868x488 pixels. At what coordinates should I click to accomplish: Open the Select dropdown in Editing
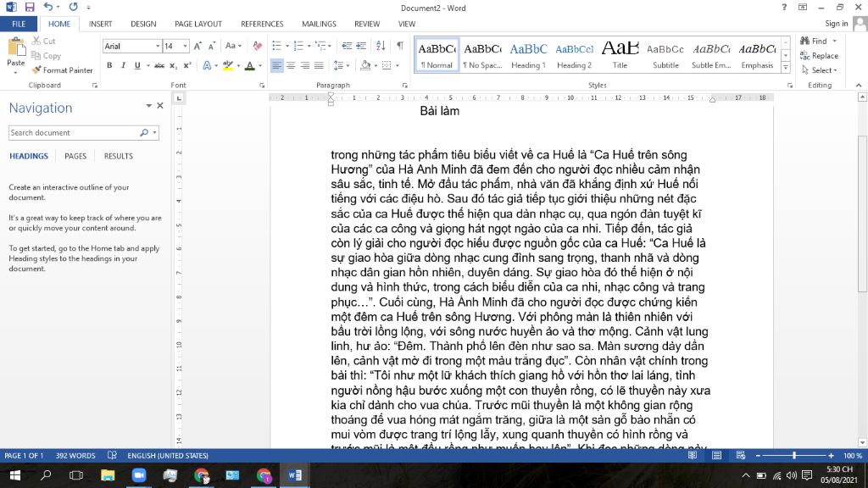click(x=820, y=70)
